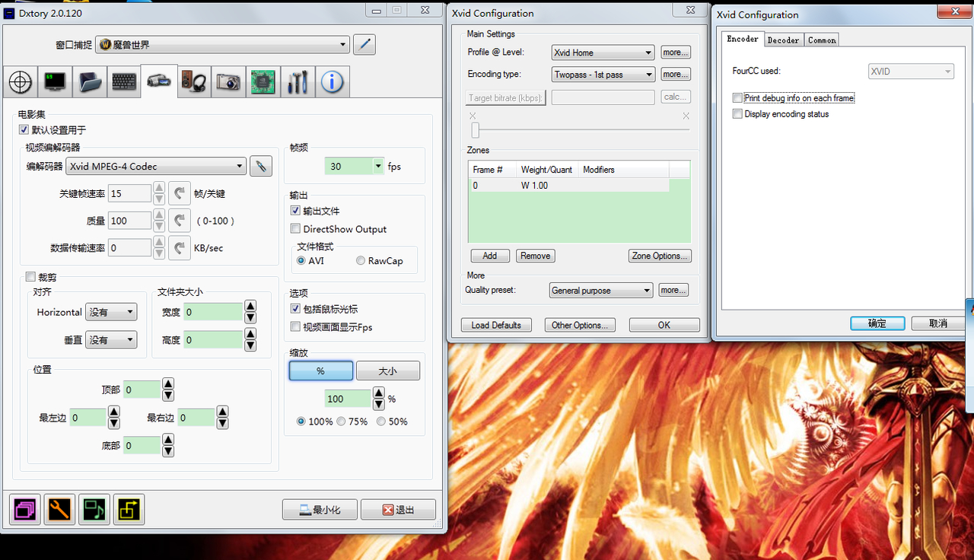Open the green circuit board tab
Screen dimensions: 974x560
pos(263,82)
